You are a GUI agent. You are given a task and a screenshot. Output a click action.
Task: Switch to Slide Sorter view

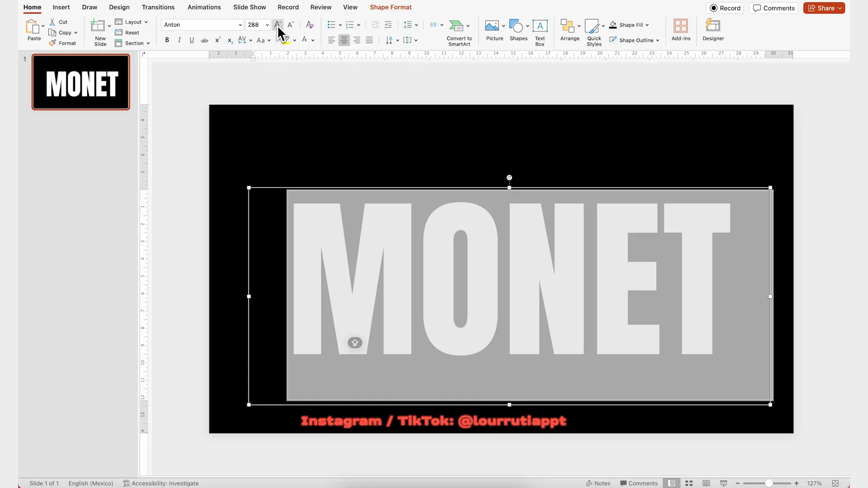pyautogui.click(x=689, y=483)
